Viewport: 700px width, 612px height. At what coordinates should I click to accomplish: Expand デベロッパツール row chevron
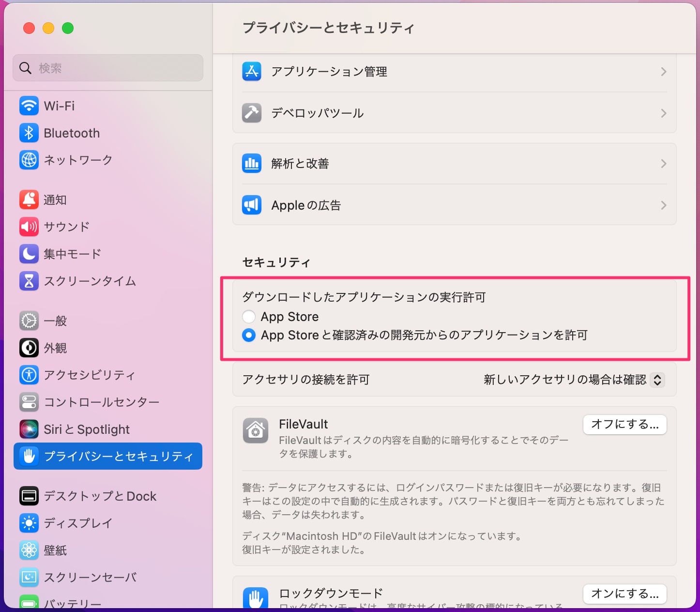click(664, 113)
